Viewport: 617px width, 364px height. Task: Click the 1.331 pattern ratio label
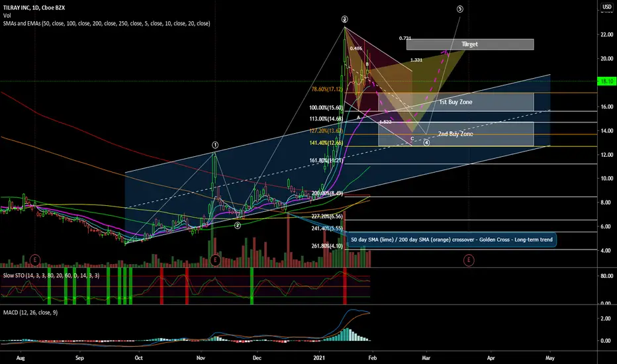coord(416,60)
